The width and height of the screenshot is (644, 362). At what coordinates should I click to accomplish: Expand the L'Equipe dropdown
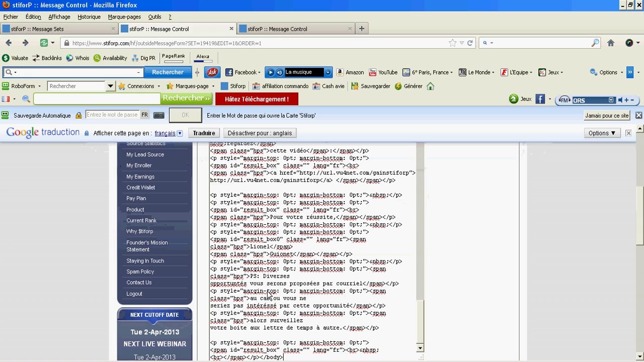coord(531,72)
